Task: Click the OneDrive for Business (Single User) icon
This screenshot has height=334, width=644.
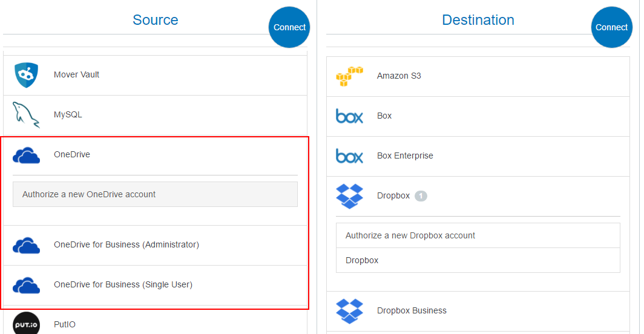Action: coord(26,285)
